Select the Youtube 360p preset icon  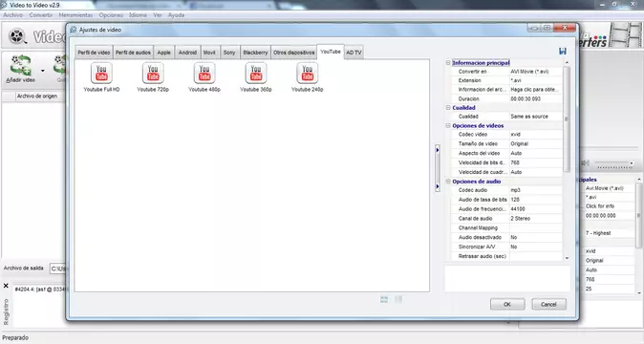[x=256, y=74]
